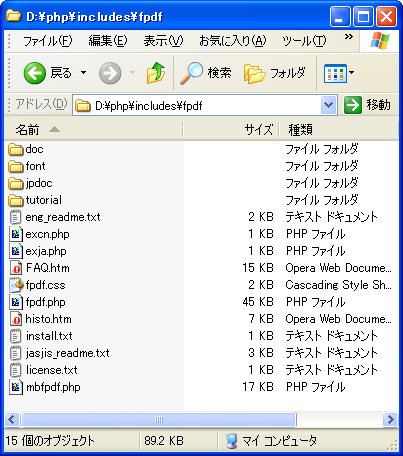Click the My Computer status bar icon
This screenshot has width=403, height=456.
coord(231,441)
